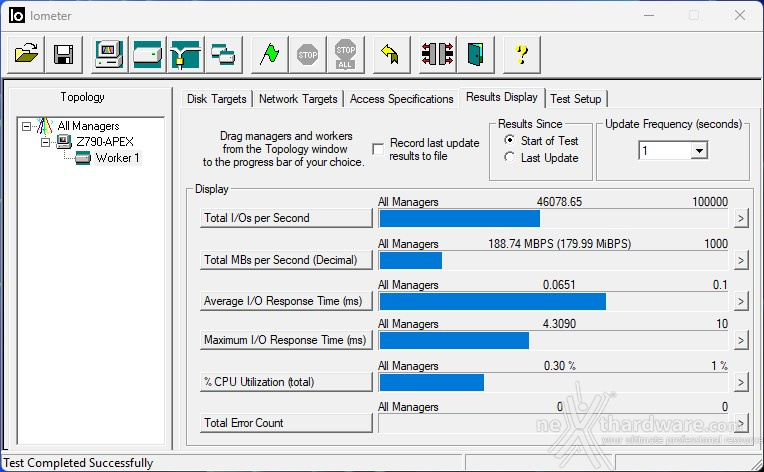Duplicate the selected worker
This screenshot has height=472, width=764.
(x=223, y=54)
